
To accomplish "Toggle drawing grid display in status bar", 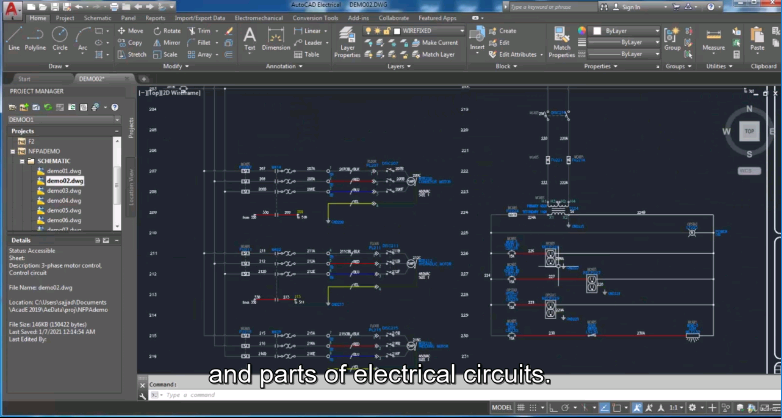I will point(521,408).
